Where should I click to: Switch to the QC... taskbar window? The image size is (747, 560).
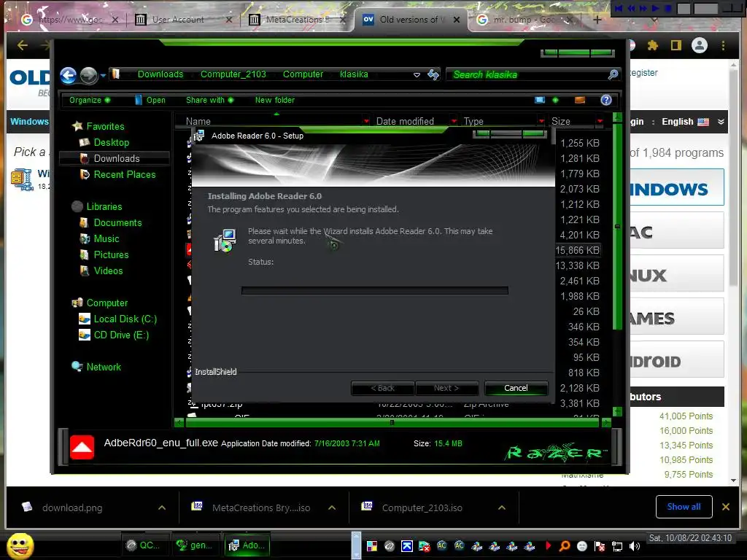pos(144,545)
